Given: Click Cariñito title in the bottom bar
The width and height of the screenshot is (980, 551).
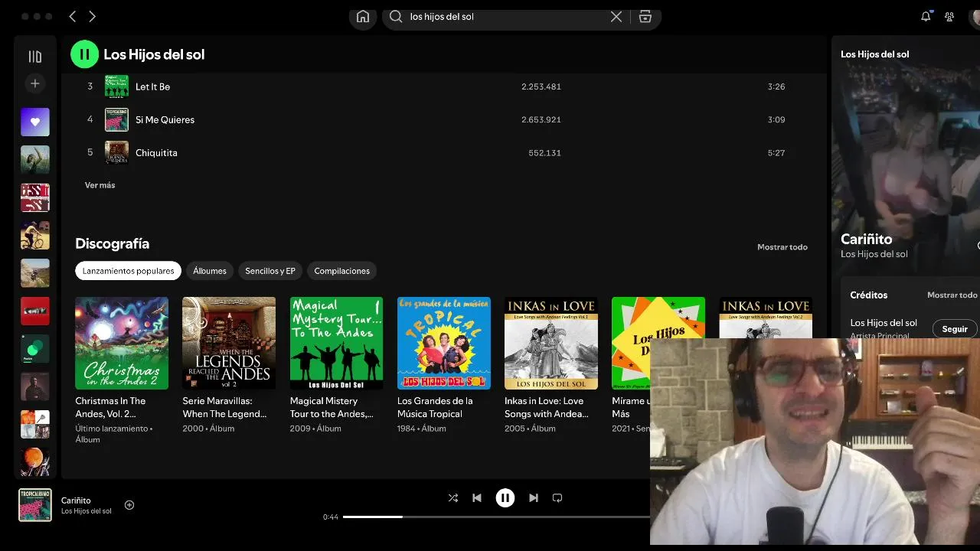Looking at the screenshot, I should click(76, 500).
